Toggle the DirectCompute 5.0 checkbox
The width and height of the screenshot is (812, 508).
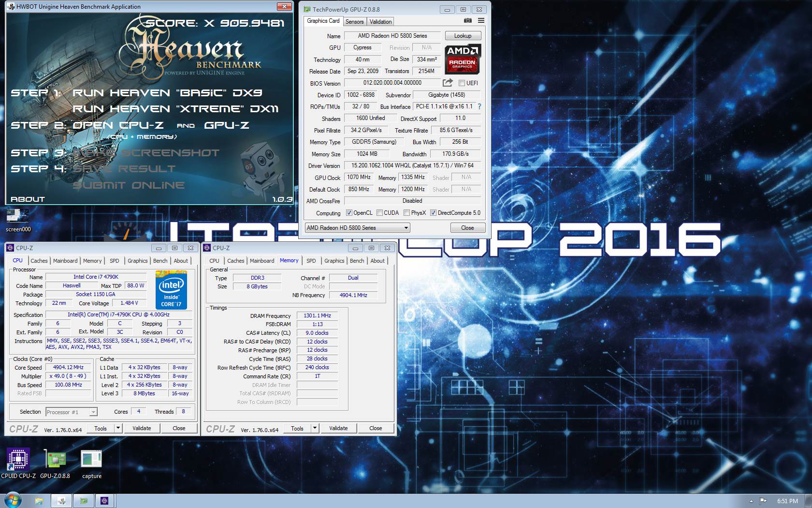pyautogui.click(x=433, y=213)
